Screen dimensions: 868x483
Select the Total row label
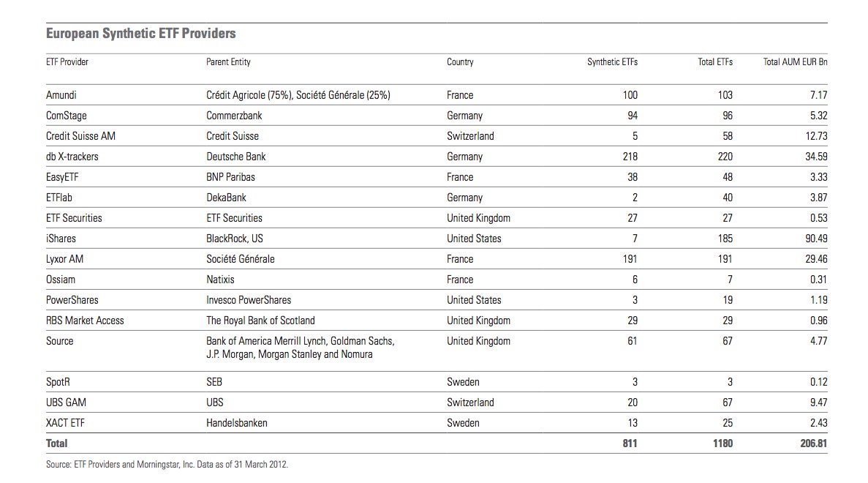[56, 443]
